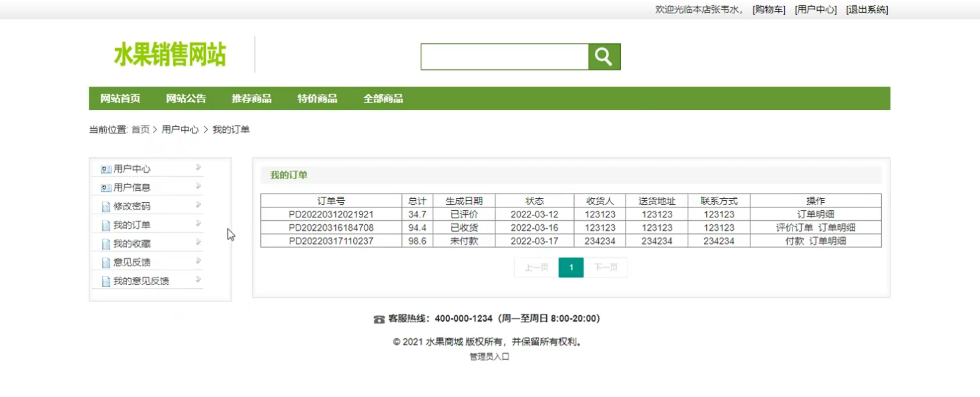Click 首页 in the breadcrumb
Screen dimensions: 980x397
(x=140, y=130)
